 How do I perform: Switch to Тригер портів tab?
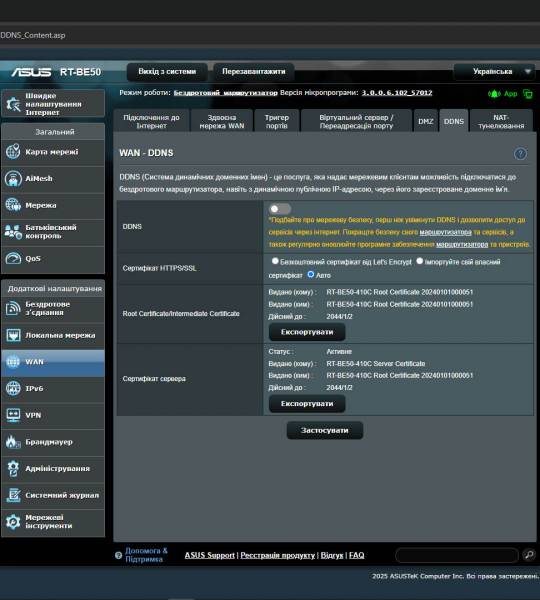tap(276, 121)
